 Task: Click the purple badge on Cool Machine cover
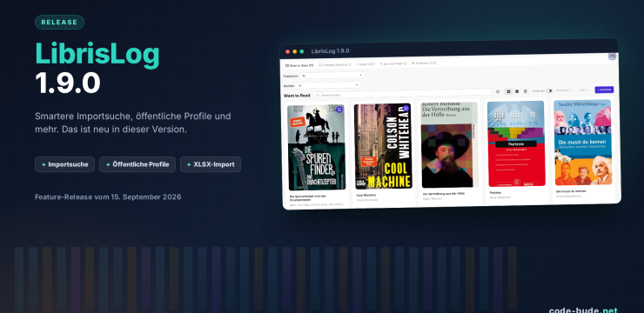point(406,108)
